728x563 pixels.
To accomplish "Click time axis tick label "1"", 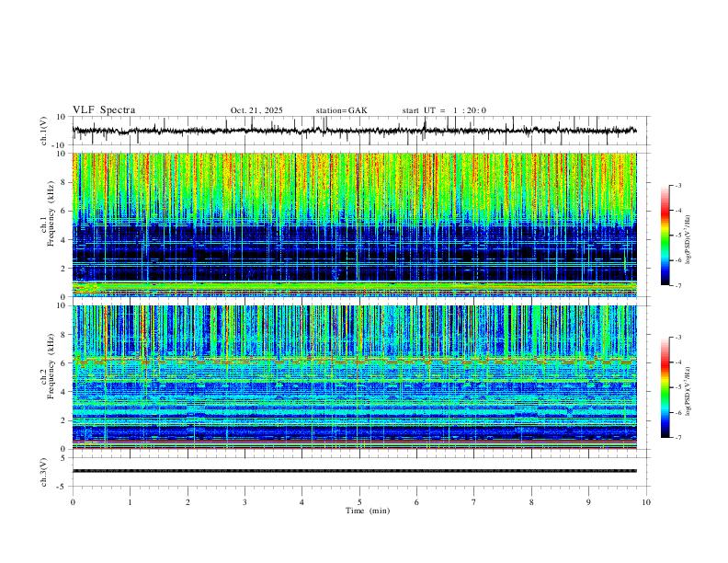I will pos(130,502).
